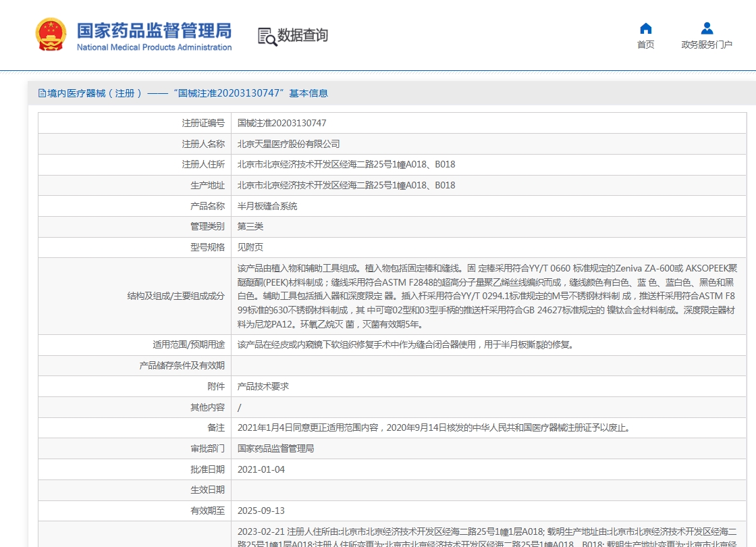Click the 管理类别 row label
Image resolution: width=756 pixels, height=547 pixels.
coord(207,227)
